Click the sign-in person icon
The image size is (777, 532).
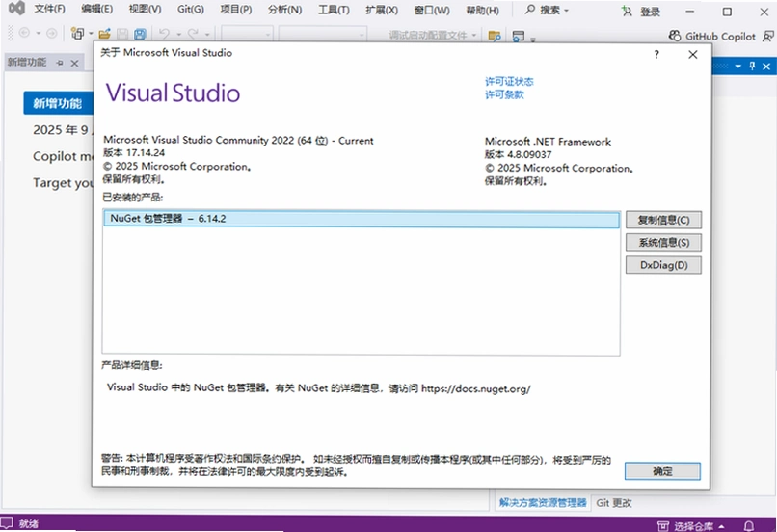click(628, 11)
